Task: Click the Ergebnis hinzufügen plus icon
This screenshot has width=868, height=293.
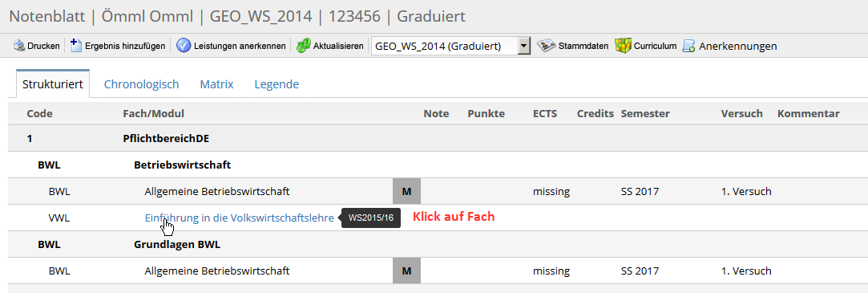Action: click(76, 46)
